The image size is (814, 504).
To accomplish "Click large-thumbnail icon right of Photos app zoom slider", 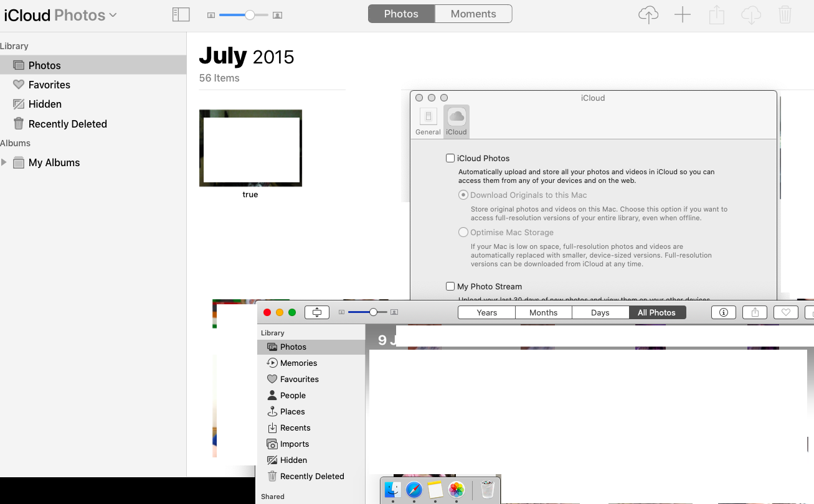I will 394,312.
